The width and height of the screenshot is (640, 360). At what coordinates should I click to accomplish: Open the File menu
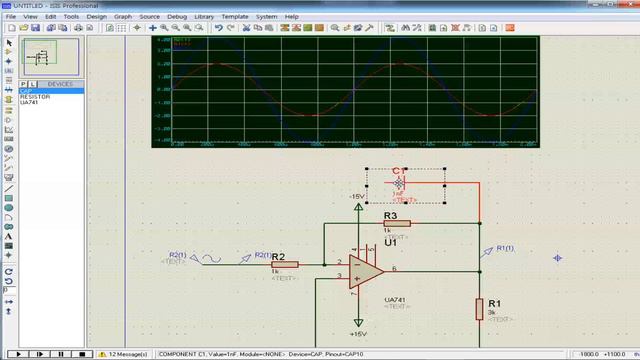[x=11, y=17]
